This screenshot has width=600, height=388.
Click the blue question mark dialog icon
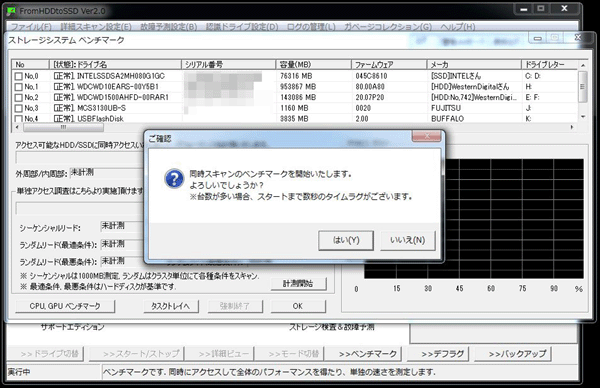pos(174,179)
